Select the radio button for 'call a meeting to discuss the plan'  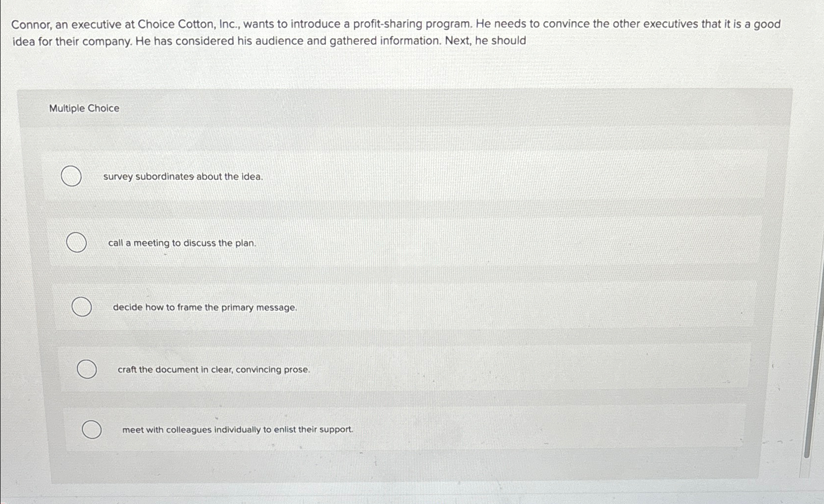(x=76, y=242)
